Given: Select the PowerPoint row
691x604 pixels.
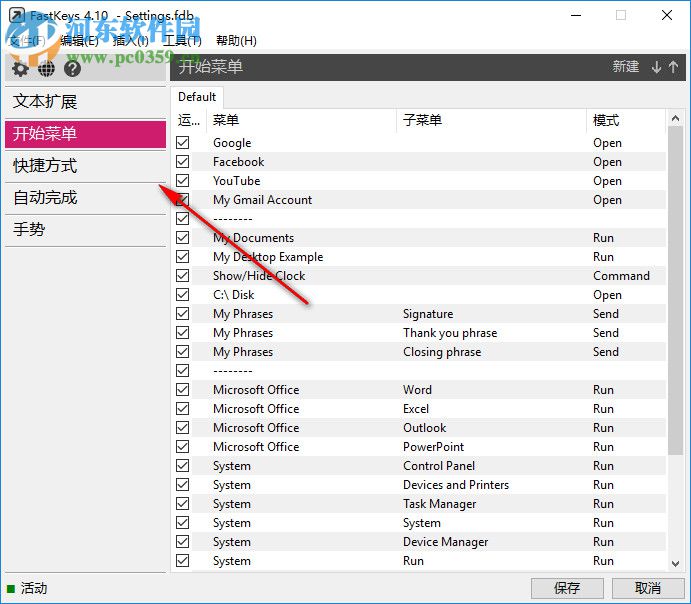Looking at the screenshot, I should 420,446.
